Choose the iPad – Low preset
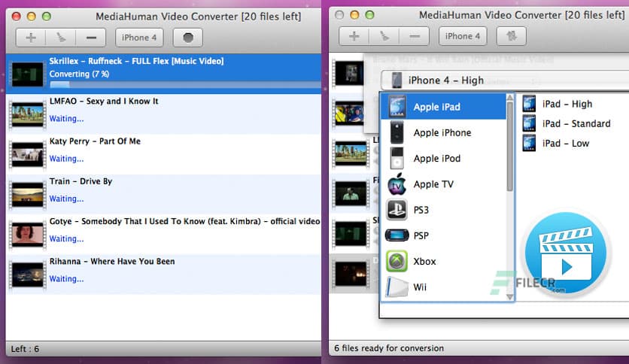629x364 pixels. point(567,143)
